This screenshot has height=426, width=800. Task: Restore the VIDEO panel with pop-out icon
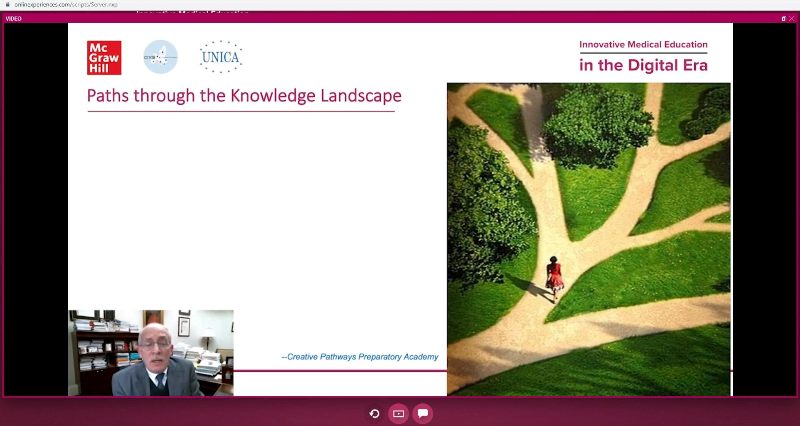783,18
